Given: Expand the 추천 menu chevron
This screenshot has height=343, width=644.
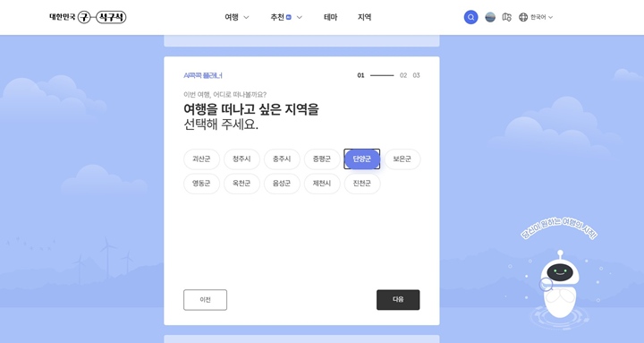Looking at the screenshot, I should 300,17.
